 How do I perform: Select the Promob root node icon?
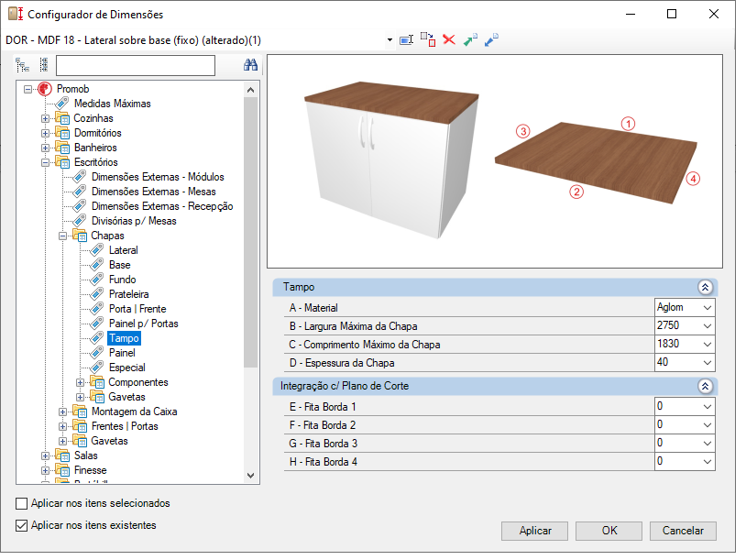(x=45, y=89)
